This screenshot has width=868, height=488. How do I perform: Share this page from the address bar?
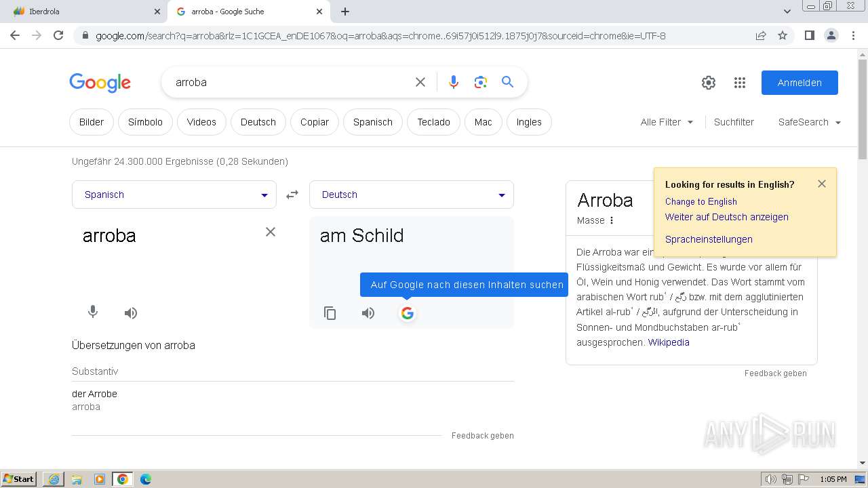click(761, 35)
